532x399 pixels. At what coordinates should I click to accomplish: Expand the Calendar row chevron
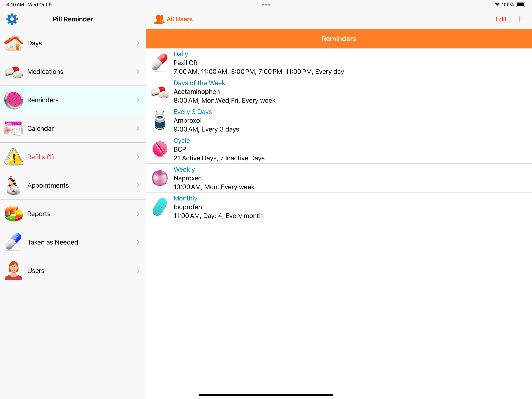pyautogui.click(x=138, y=128)
